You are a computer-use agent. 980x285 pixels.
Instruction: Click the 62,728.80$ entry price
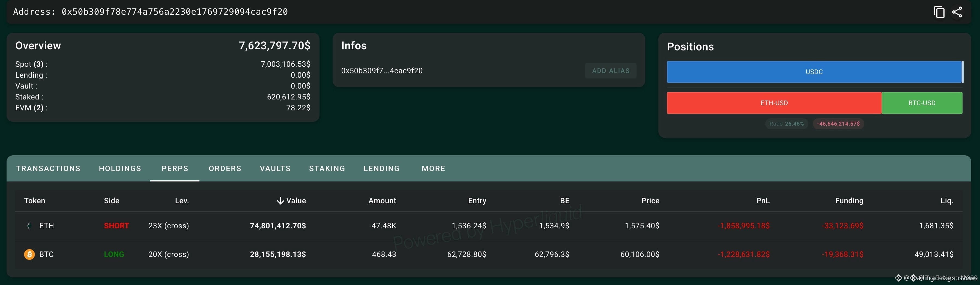click(x=467, y=254)
